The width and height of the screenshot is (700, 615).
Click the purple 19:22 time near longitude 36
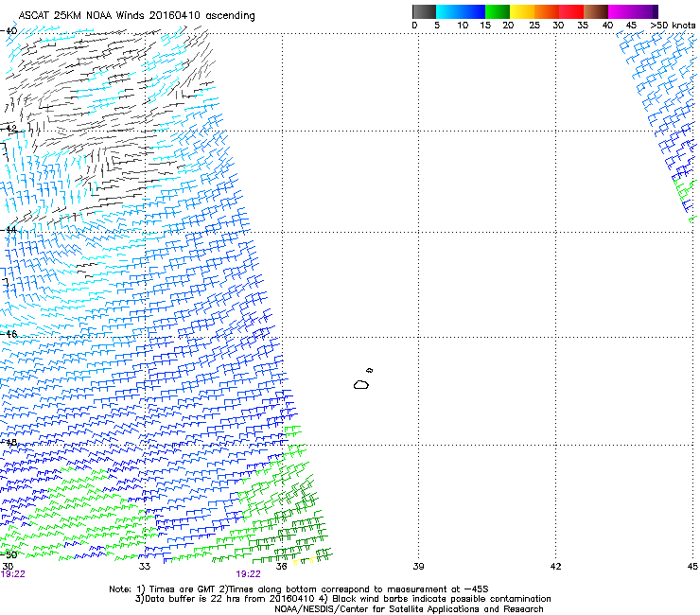248,574
